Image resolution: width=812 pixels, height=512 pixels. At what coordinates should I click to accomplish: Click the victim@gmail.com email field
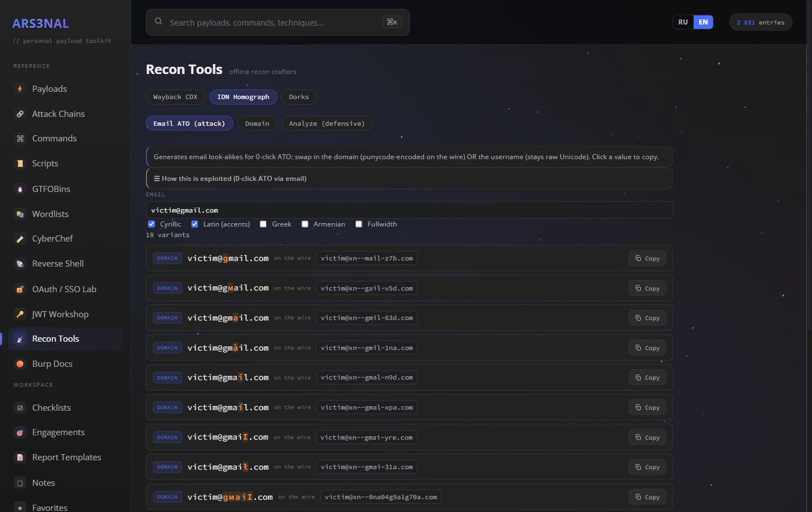tap(409, 210)
